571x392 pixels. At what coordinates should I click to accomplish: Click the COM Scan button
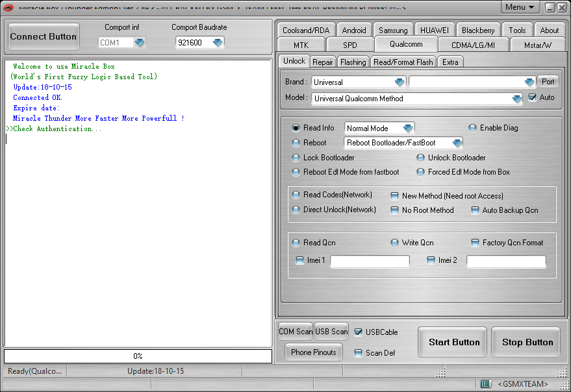click(x=296, y=332)
